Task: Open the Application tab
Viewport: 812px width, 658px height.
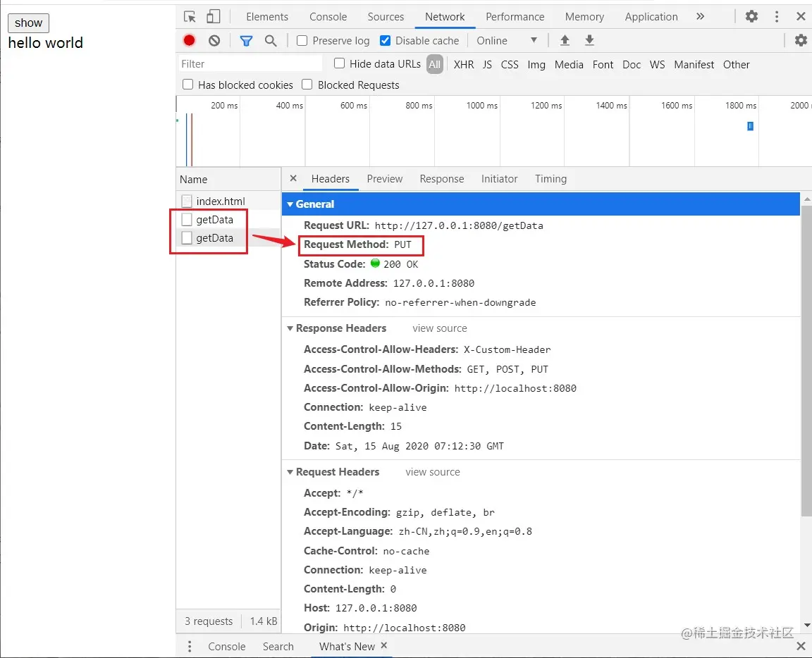Action: (x=651, y=17)
